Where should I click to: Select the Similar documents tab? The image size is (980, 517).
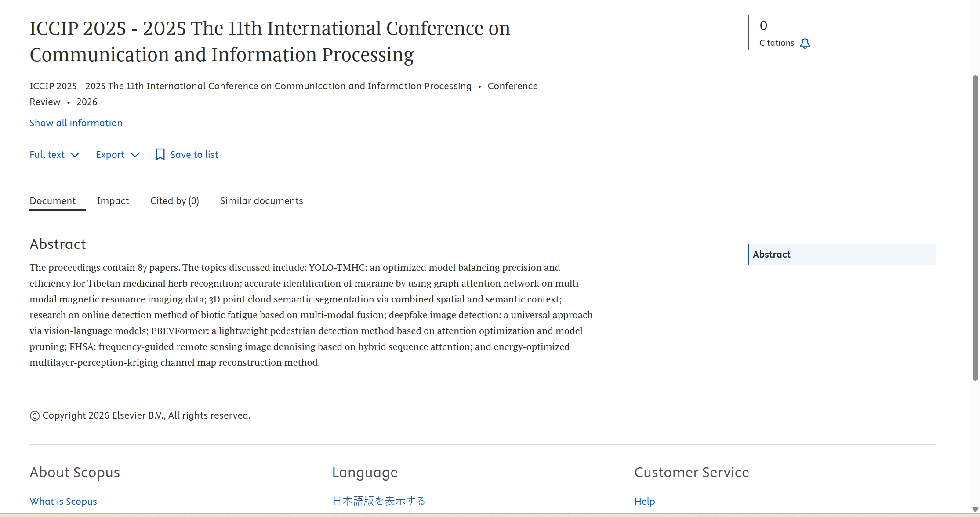261,201
